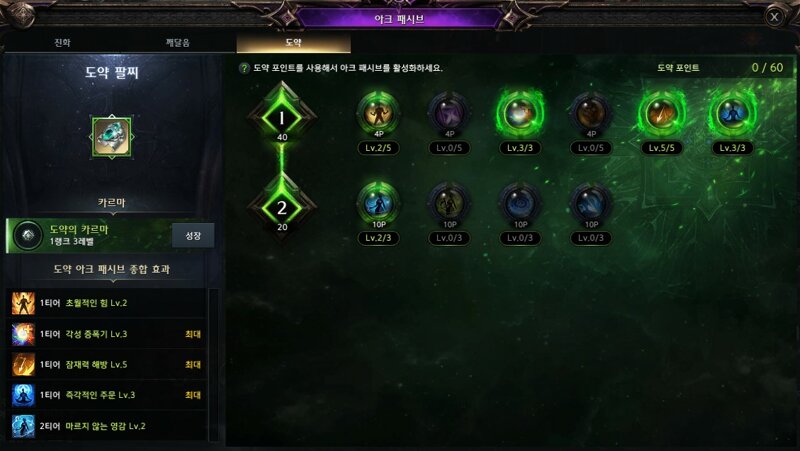Select the 1티어 초월적인 힘 Lv.2 list row
Screen dimensions: 800x451
click(108, 303)
